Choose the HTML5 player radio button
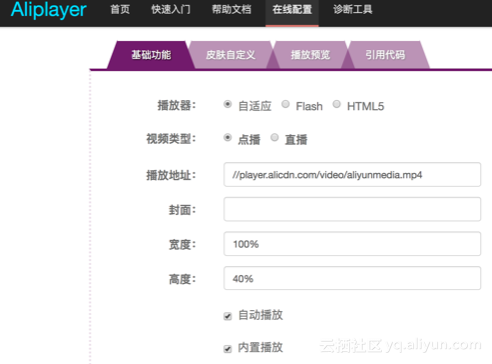The width and height of the screenshot is (492, 364). point(337,104)
